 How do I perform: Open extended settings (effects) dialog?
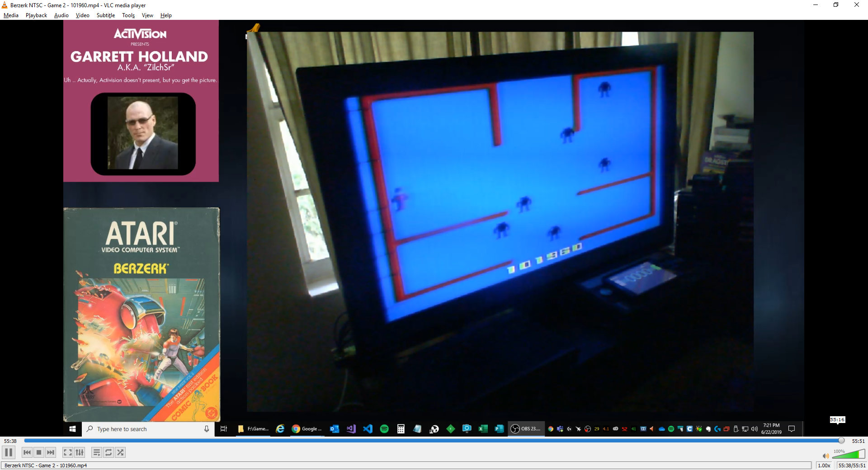click(x=80, y=452)
